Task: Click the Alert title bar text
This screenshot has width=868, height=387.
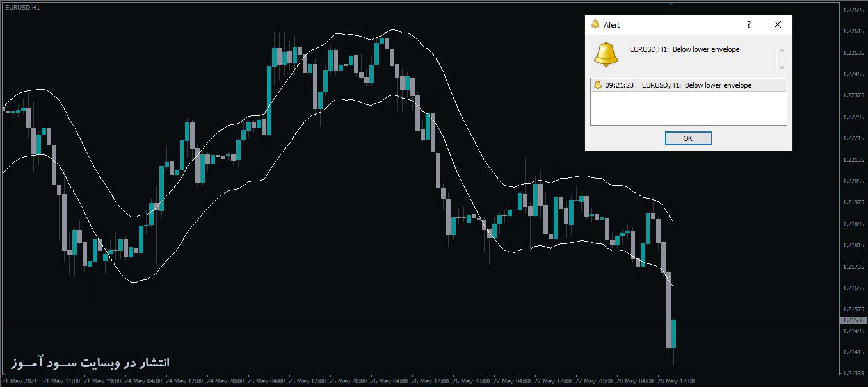Action: point(612,24)
